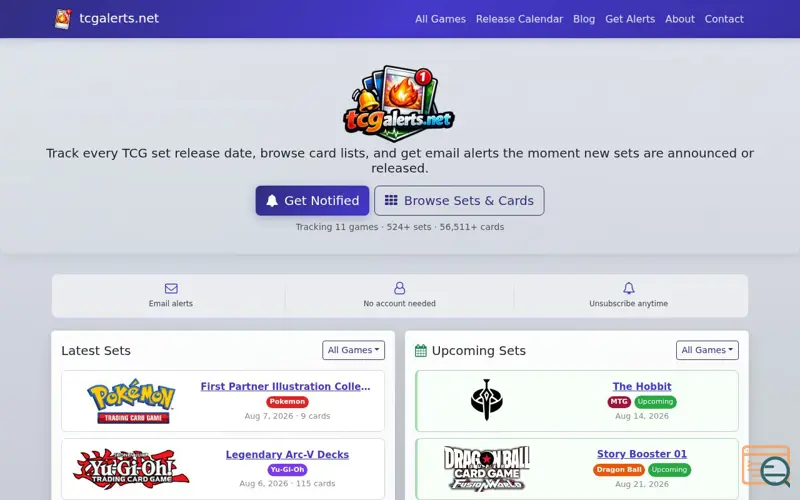The image size is (800, 500).
Task: Click the tcgalerts.net card logo icon in header
Action: click(63, 19)
